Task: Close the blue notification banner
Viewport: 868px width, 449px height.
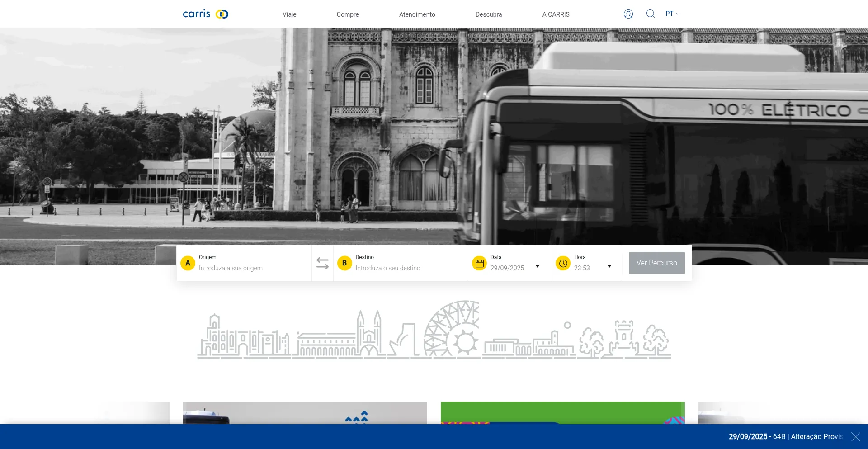Action: [856, 437]
